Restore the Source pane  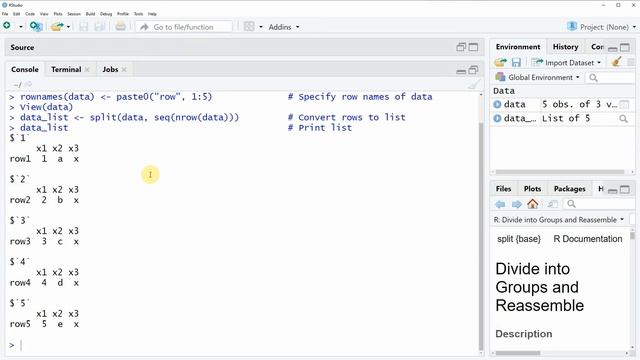(461, 47)
